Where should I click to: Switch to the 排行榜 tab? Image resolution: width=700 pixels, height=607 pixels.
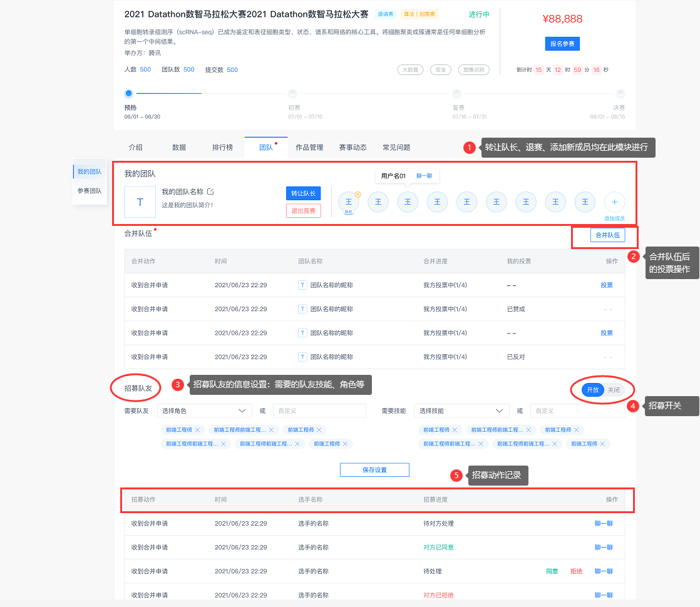(222, 148)
